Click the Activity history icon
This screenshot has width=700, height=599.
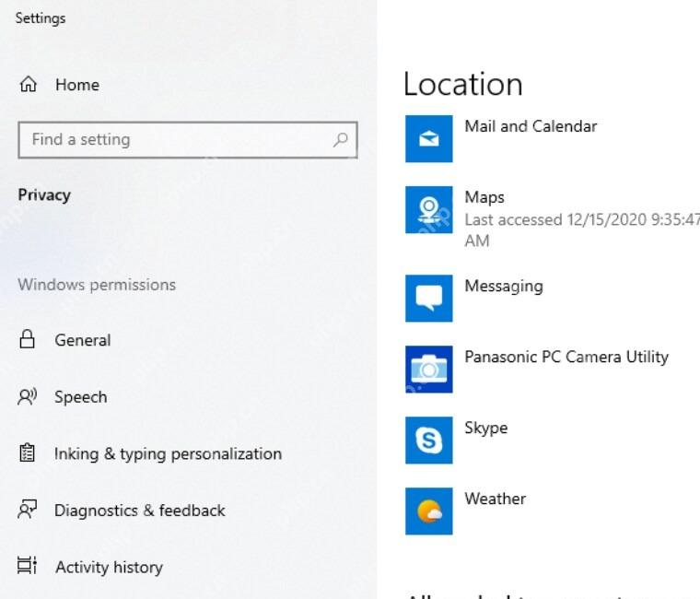[x=28, y=566]
